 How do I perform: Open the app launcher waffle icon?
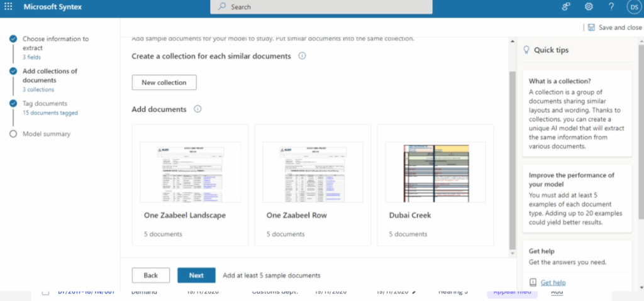[8, 7]
